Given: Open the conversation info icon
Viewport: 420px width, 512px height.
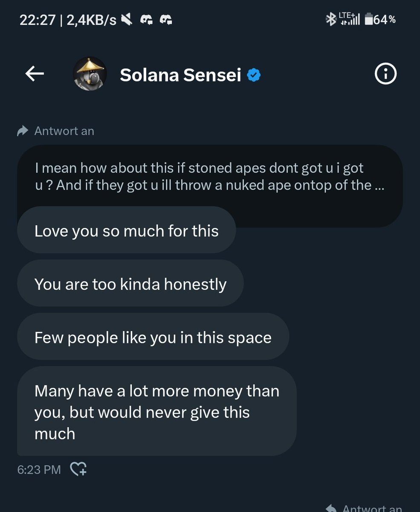Looking at the screenshot, I should pos(385,75).
